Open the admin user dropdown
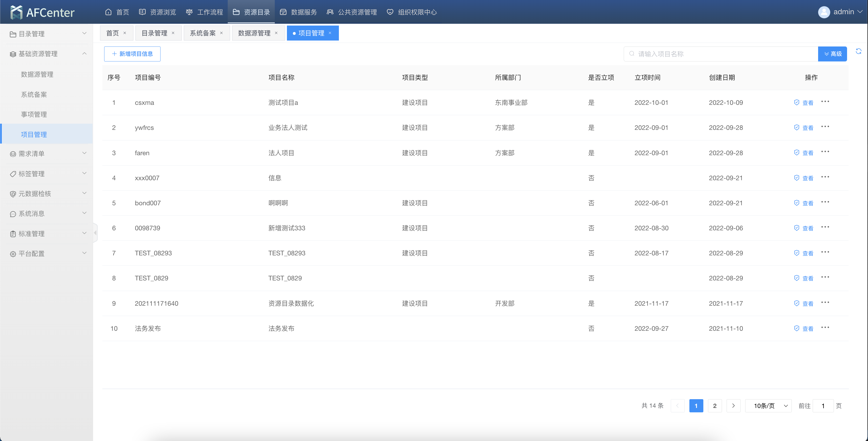The image size is (868, 441). click(840, 12)
